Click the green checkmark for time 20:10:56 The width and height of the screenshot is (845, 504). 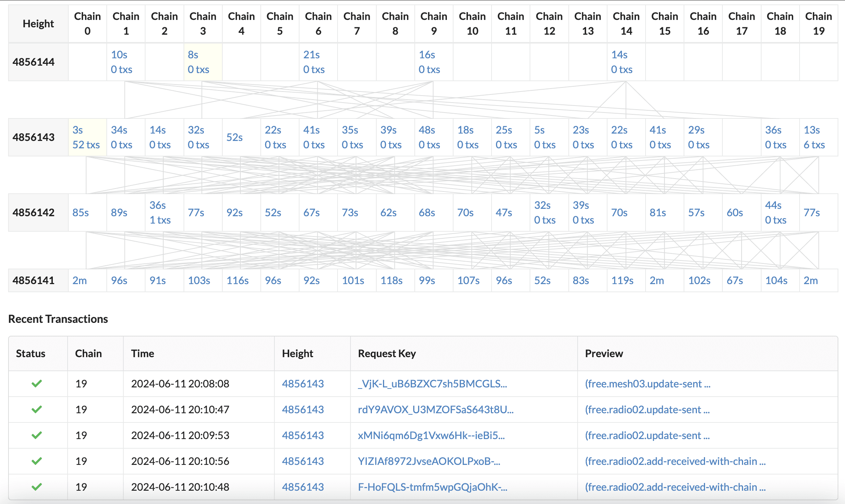coord(37,461)
